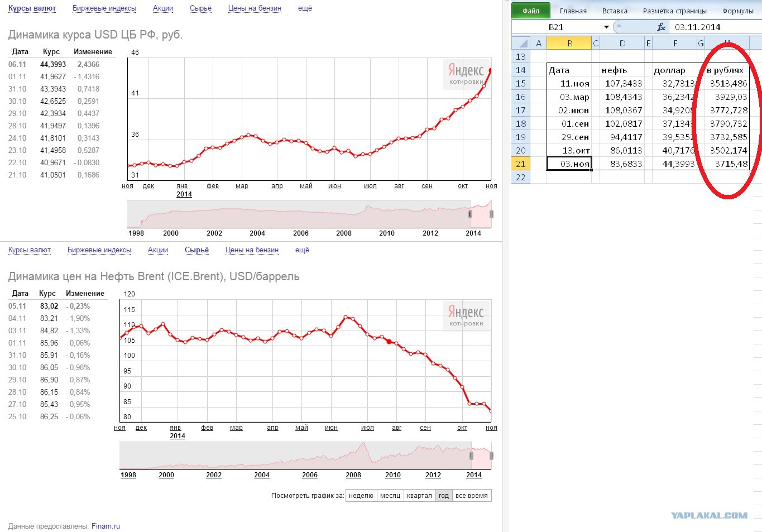Select the Excel cell 83,6833

[x=622, y=164]
